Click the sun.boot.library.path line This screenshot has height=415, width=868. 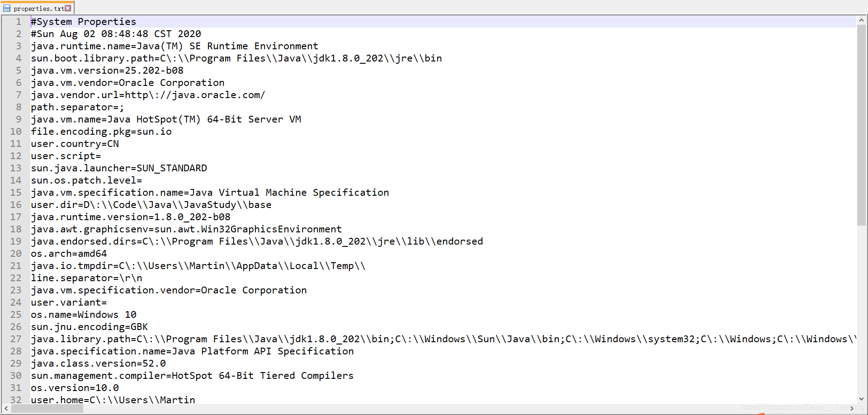[236, 58]
